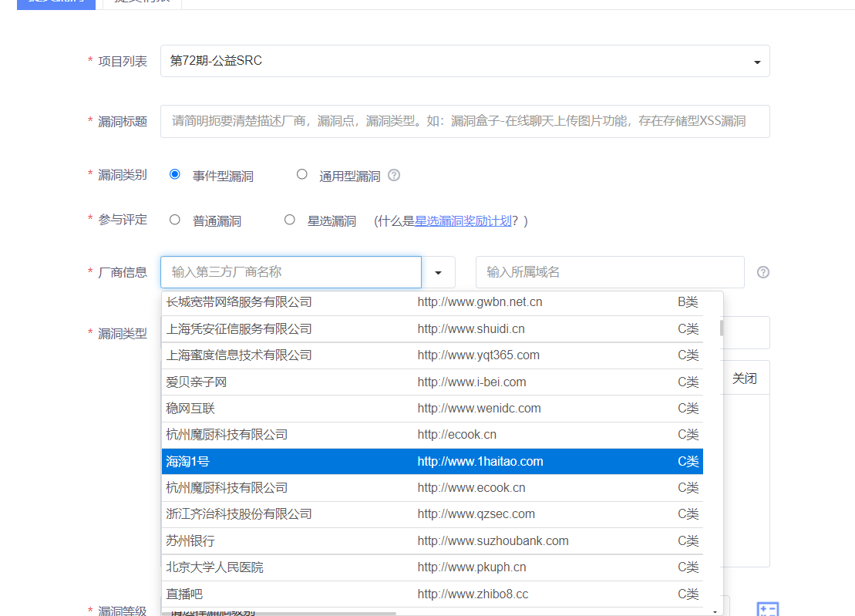This screenshot has height=616, width=855.
Task: Select the 通用型漏洞 radio button
Action: pyautogui.click(x=301, y=174)
